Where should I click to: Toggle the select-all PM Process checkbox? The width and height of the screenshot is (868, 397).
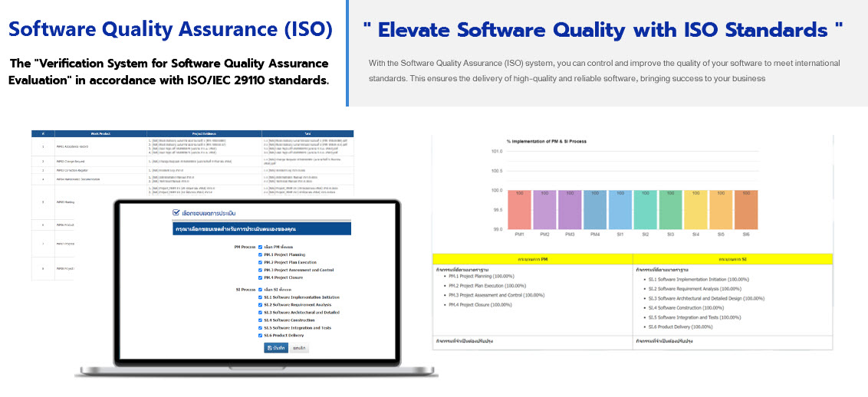[260, 247]
